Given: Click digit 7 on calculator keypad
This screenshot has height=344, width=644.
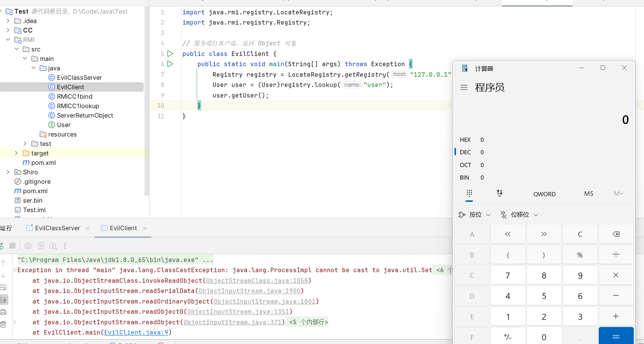Looking at the screenshot, I should tap(508, 275).
